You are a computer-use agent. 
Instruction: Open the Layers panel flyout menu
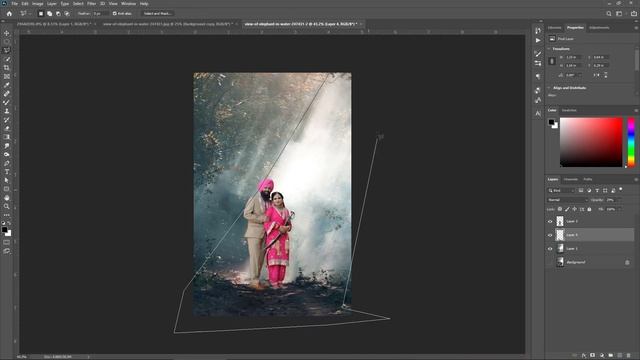point(636,179)
